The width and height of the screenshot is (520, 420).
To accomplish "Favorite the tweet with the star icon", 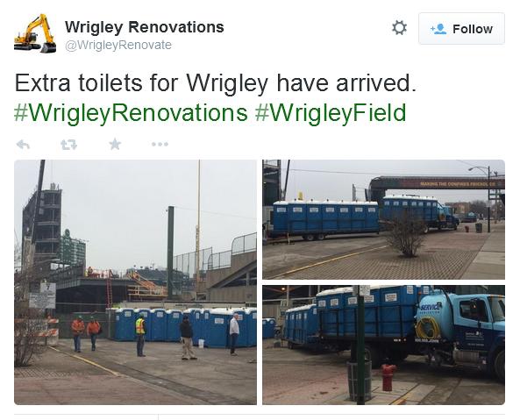I will click(x=115, y=144).
